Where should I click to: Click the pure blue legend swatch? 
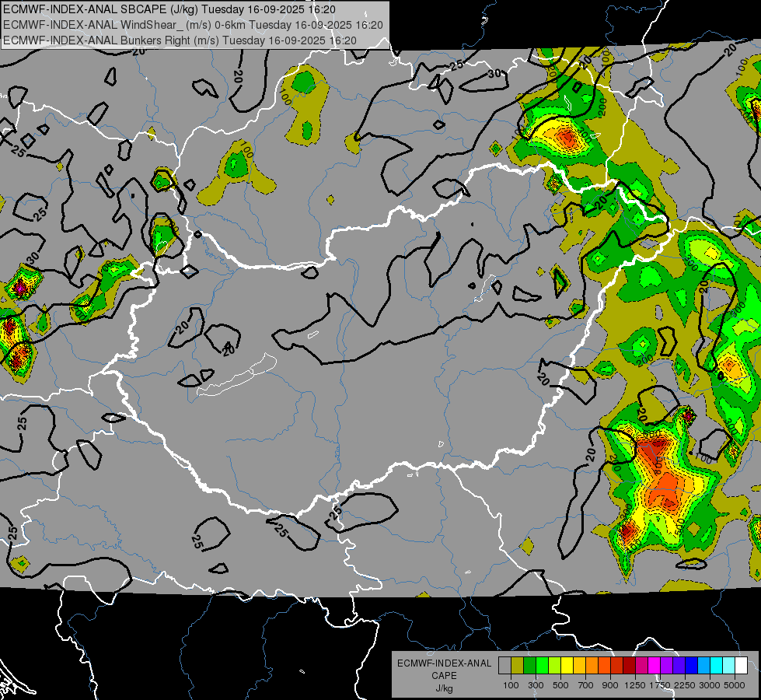[691, 666]
